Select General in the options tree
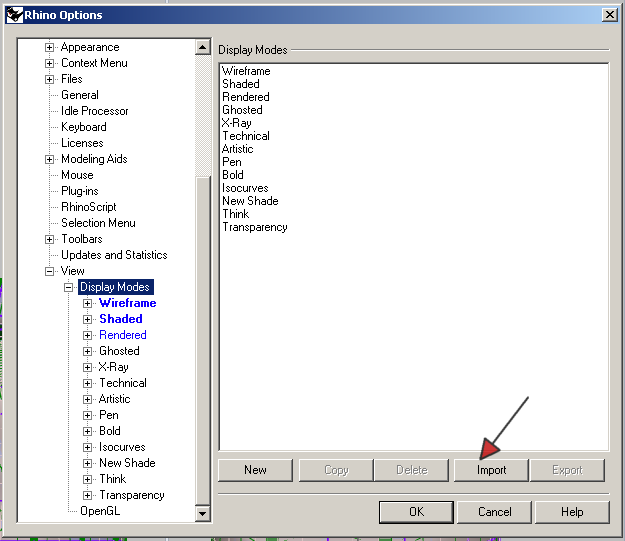The width and height of the screenshot is (625, 541). pyautogui.click(x=80, y=95)
